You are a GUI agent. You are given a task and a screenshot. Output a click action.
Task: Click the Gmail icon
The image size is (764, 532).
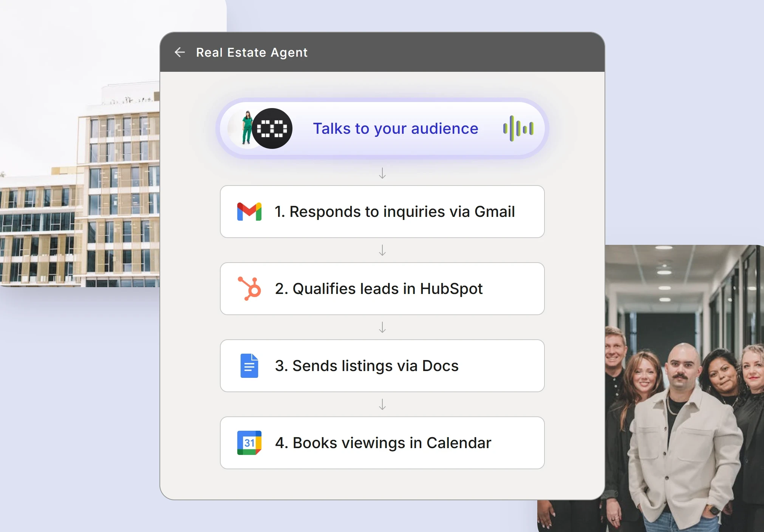249,212
